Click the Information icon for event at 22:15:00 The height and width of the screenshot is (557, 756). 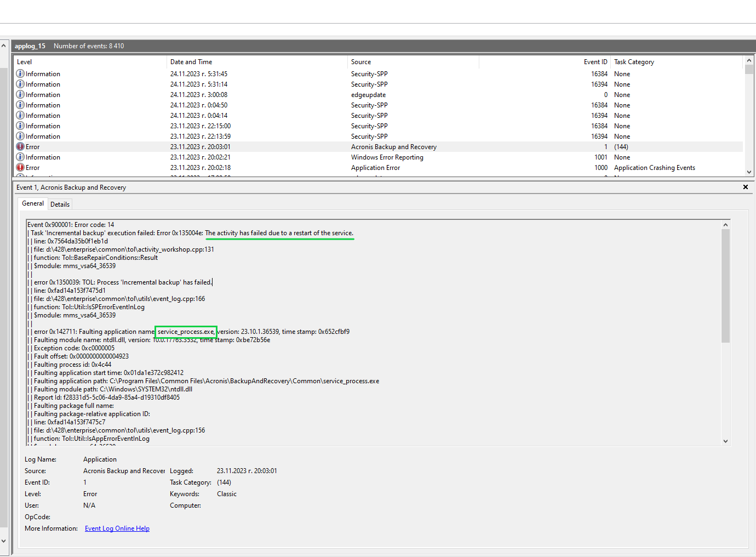(20, 126)
